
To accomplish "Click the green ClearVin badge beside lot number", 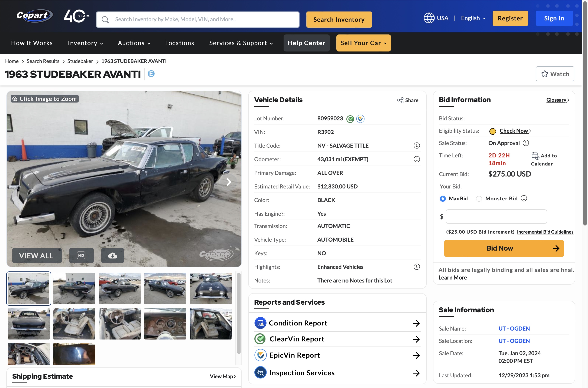I will click(x=350, y=119).
